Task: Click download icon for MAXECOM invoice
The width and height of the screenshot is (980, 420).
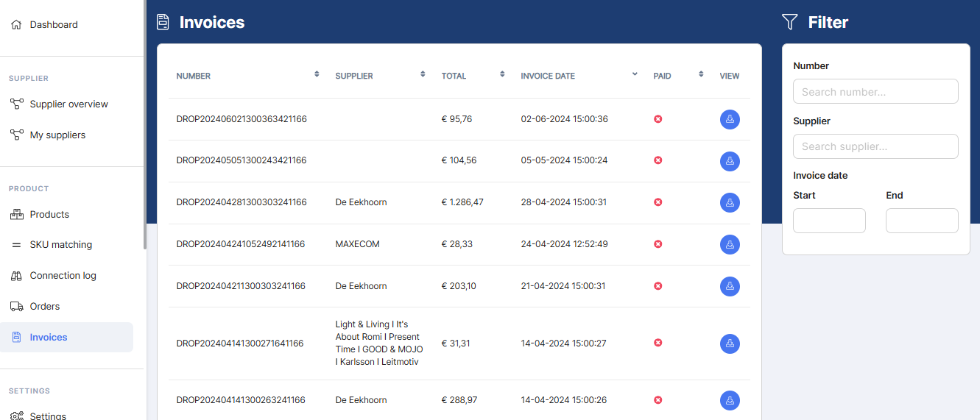Action: 730,245
